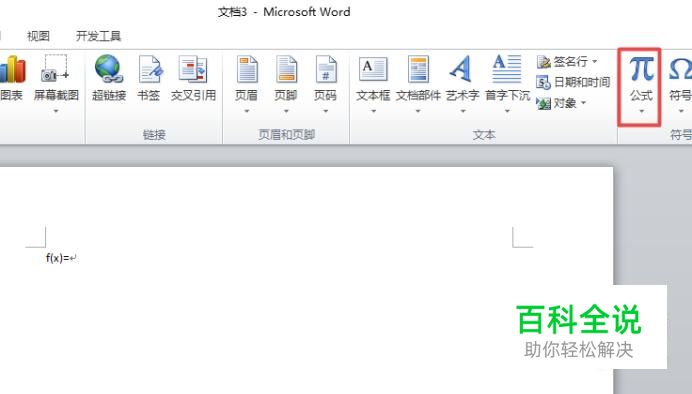Click the Equation (公式) pi icon

pyautogui.click(x=641, y=69)
